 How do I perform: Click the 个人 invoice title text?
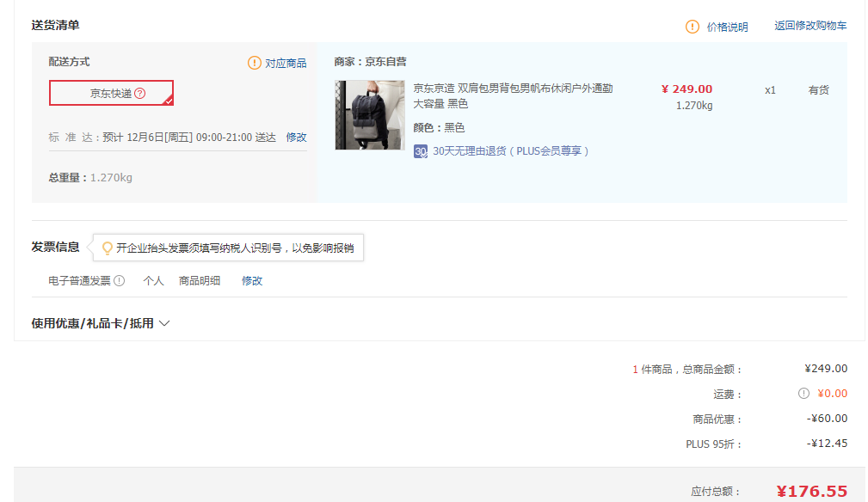coord(153,281)
